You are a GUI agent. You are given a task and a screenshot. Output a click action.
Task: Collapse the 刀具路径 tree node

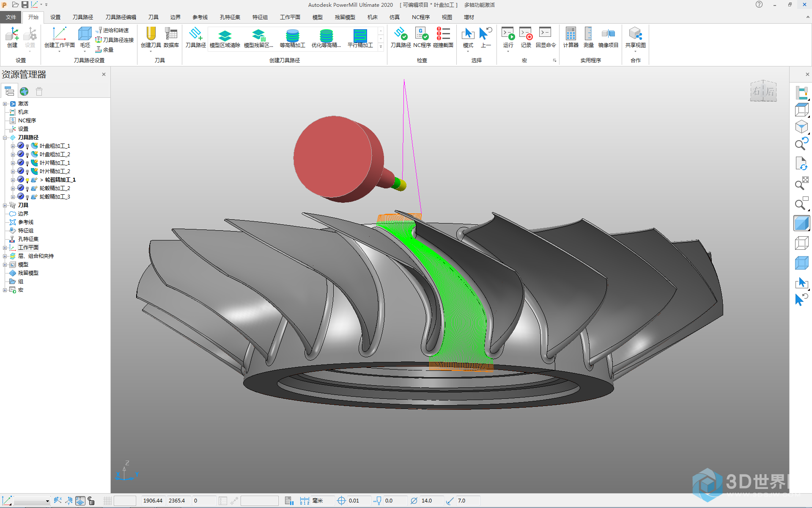[x=5, y=138]
